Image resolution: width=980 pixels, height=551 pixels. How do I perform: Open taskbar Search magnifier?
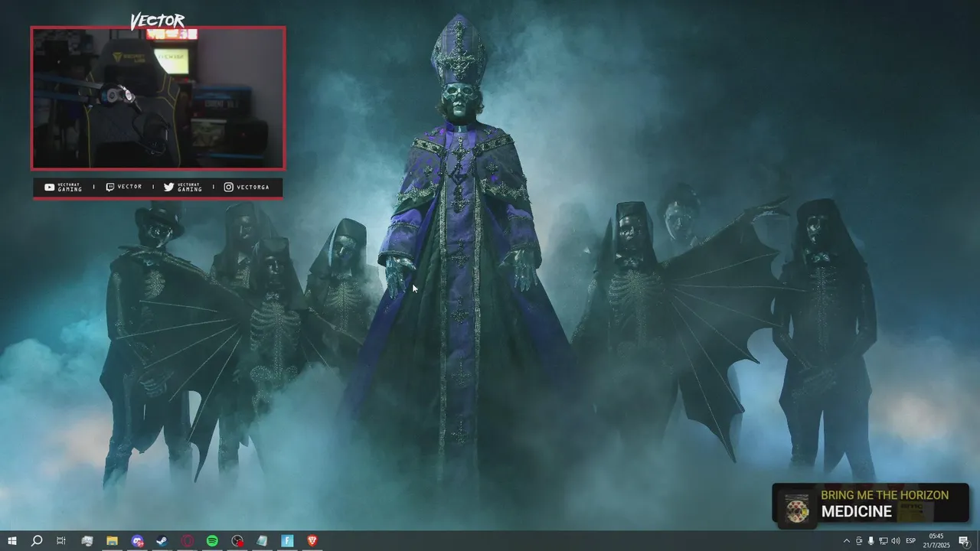tap(36, 541)
